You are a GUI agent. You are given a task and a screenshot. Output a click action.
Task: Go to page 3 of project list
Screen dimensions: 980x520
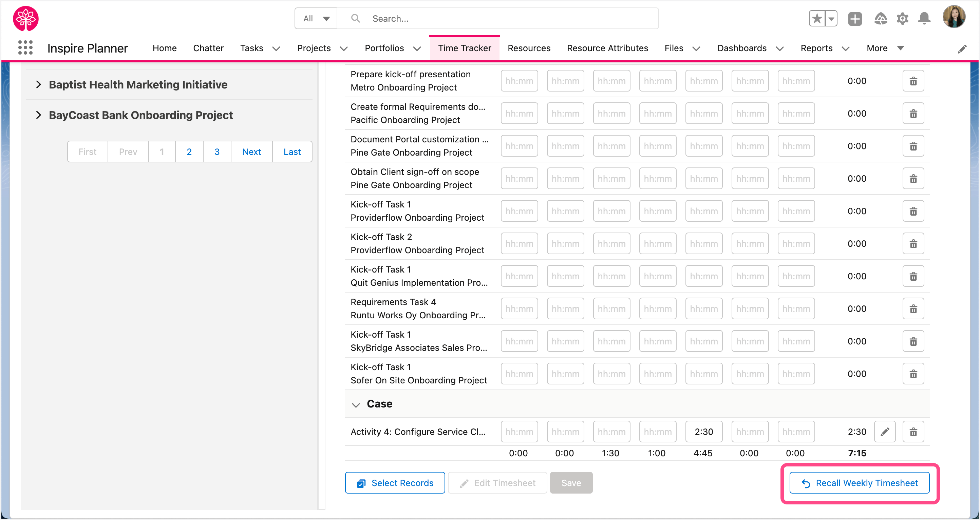pyautogui.click(x=217, y=151)
